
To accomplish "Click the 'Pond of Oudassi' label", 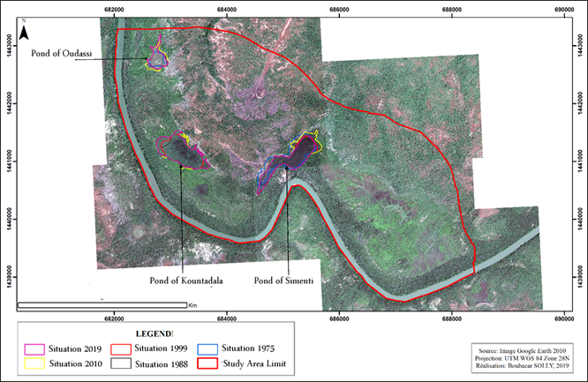I will (62, 53).
